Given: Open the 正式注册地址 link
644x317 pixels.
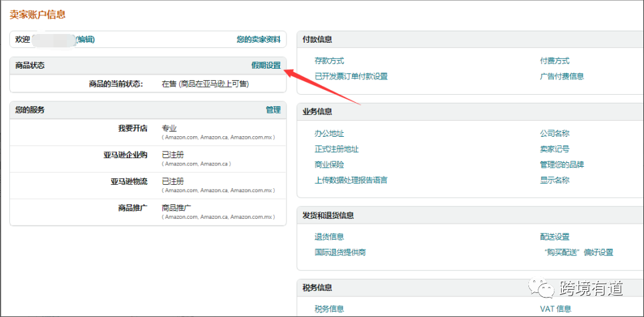Looking at the screenshot, I should pyautogui.click(x=337, y=149).
